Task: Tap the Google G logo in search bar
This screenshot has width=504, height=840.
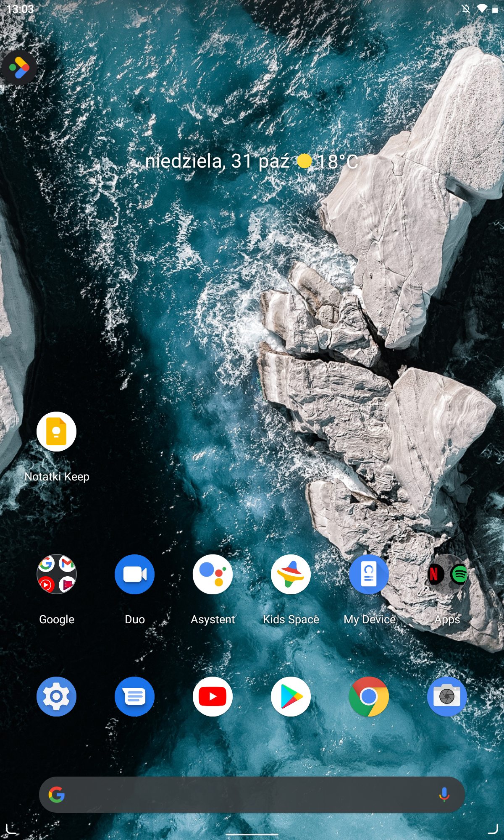Action: click(x=57, y=794)
